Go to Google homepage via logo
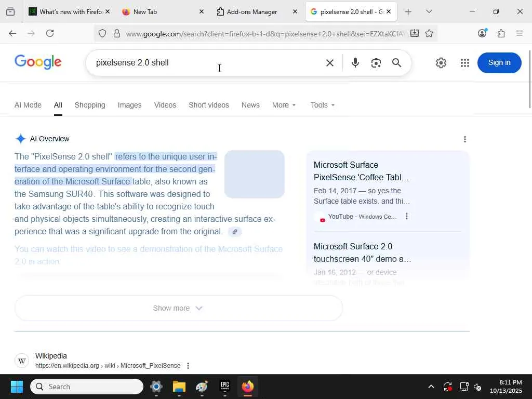Image resolution: width=532 pixels, height=399 pixels. [38, 62]
